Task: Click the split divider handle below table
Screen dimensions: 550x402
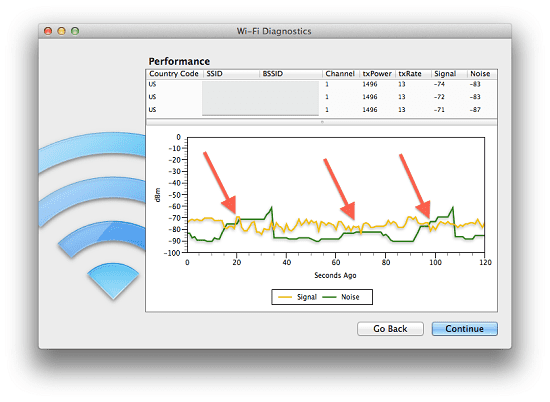Action: [322, 122]
